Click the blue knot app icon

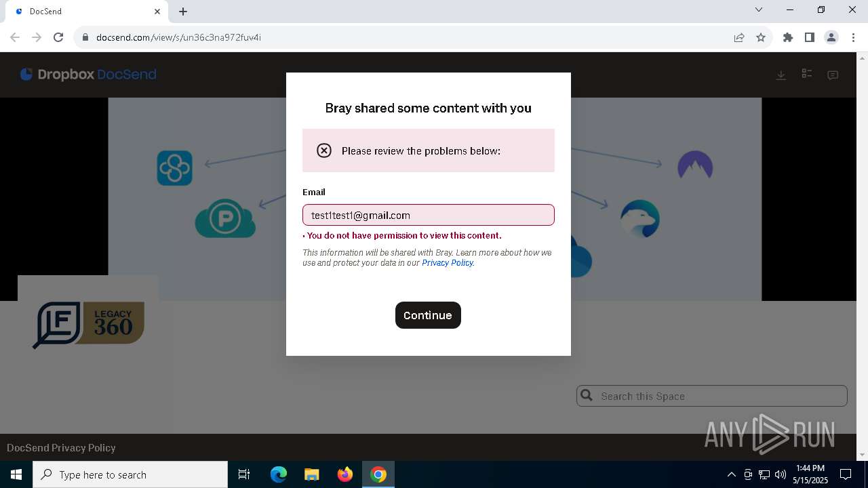tap(175, 167)
